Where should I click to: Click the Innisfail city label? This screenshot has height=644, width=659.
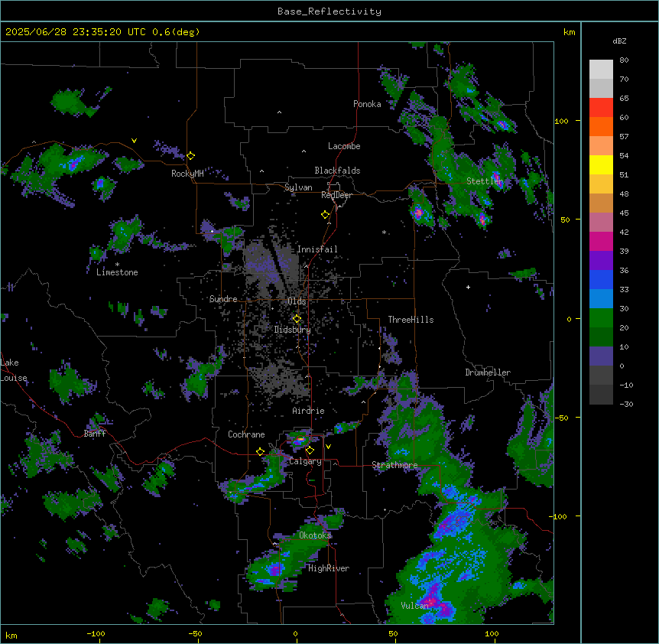(317, 249)
